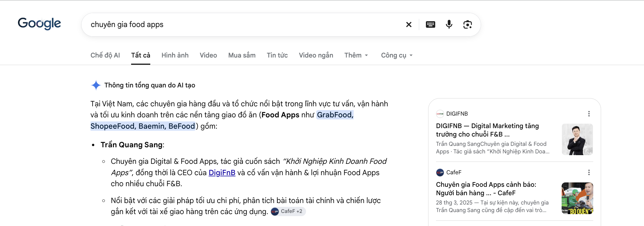Click the highlighted 'GrabFood,' text
Image resolution: width=644 pixels, height=226 pixels.
[335, 115]
